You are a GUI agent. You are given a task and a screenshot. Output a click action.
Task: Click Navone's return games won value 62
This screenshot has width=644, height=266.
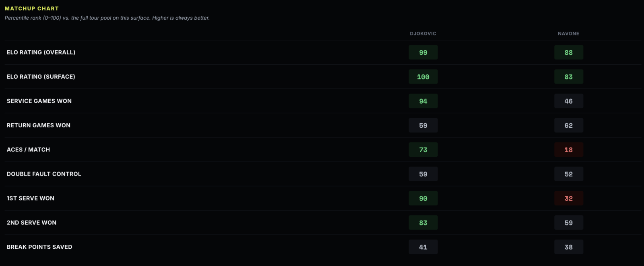568,125
